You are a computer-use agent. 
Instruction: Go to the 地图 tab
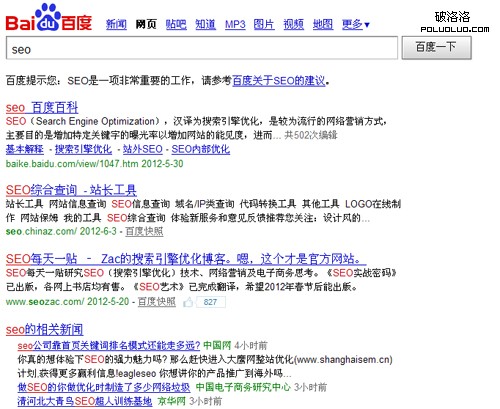323,24
